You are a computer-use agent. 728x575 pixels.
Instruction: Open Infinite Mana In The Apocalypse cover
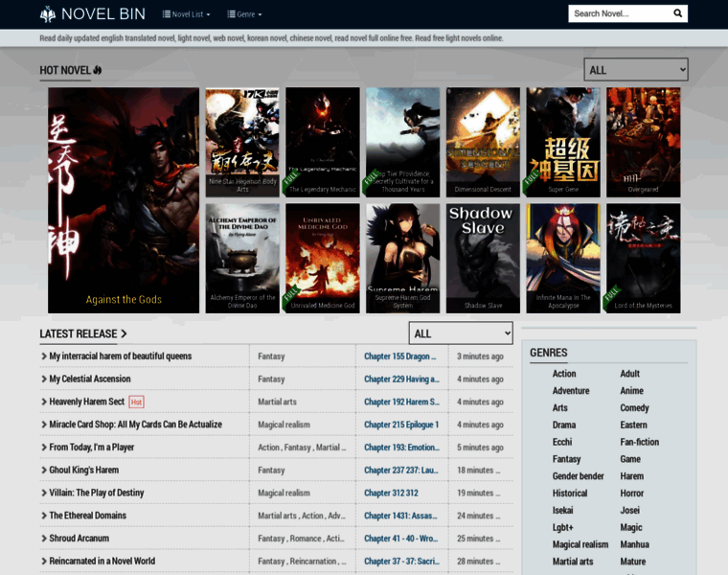click(x=563, y=258)
